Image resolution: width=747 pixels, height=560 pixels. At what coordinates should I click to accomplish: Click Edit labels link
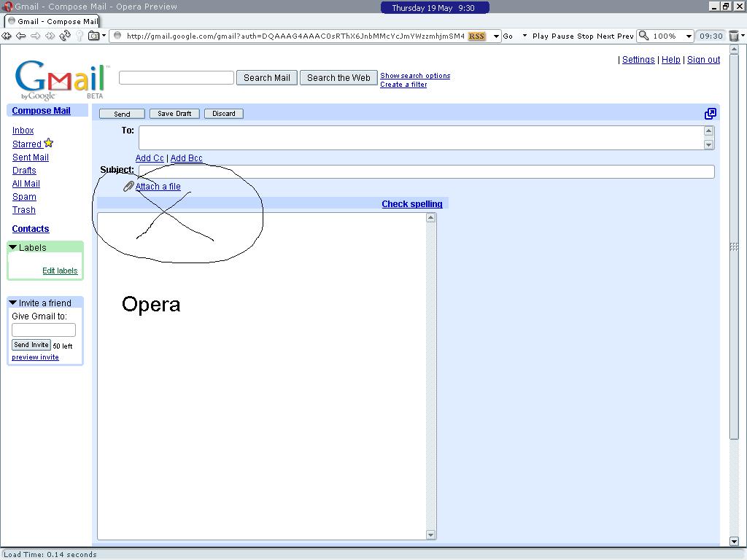click(60, 271)
